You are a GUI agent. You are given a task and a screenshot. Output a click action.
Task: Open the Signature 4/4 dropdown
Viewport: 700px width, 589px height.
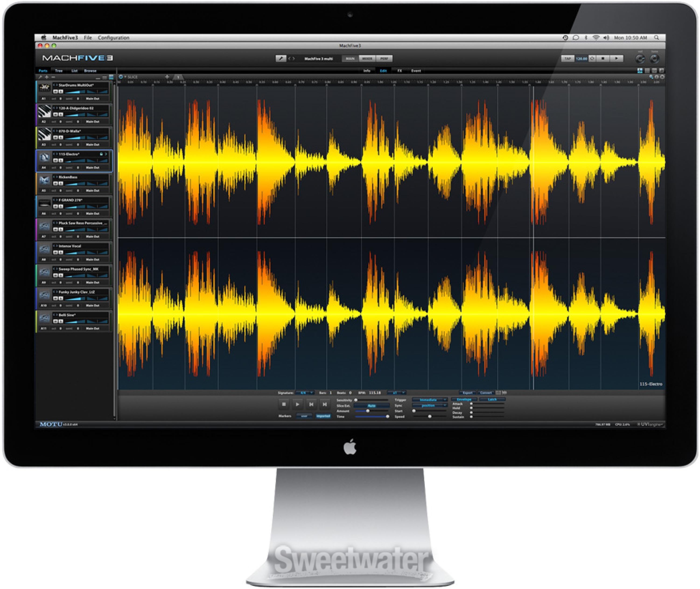(305, 393)
